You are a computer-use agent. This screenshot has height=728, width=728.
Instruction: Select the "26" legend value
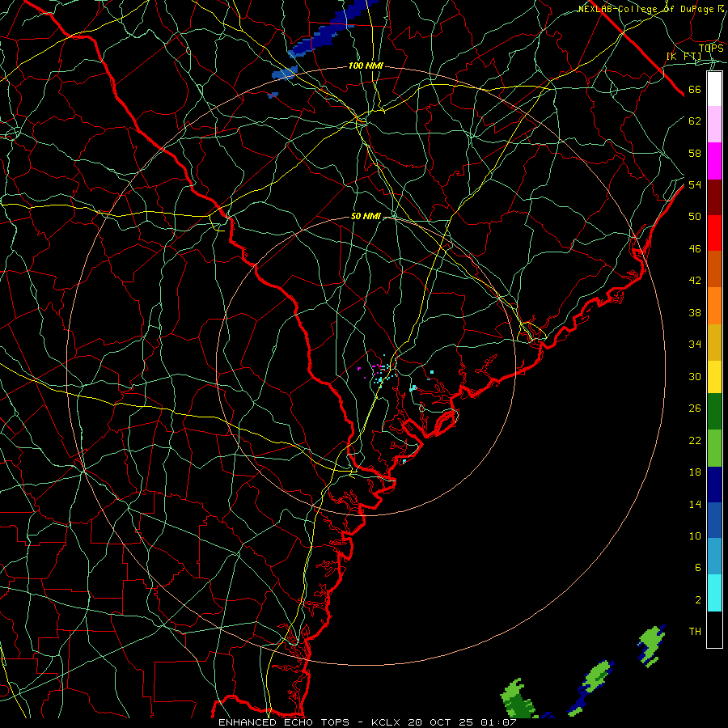695,408
